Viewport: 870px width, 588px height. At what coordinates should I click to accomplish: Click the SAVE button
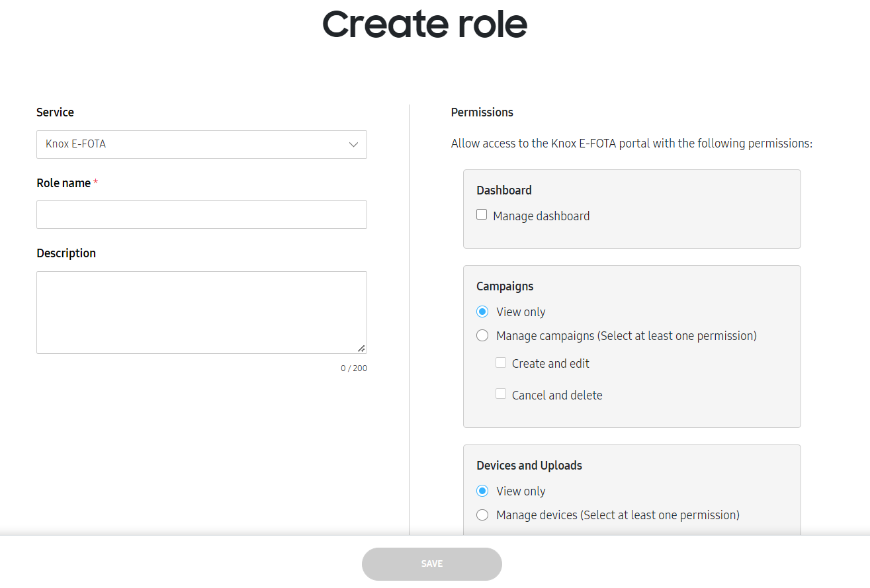[432, 564]
